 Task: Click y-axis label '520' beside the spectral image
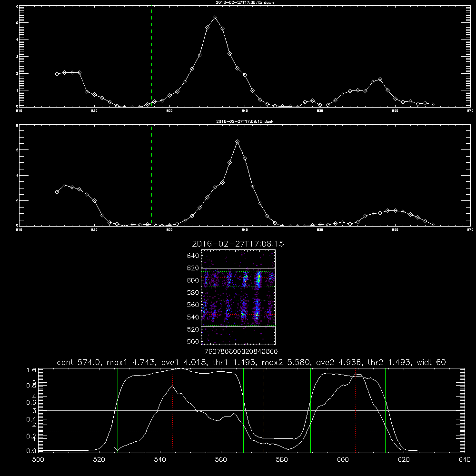(x=193, y=329)
